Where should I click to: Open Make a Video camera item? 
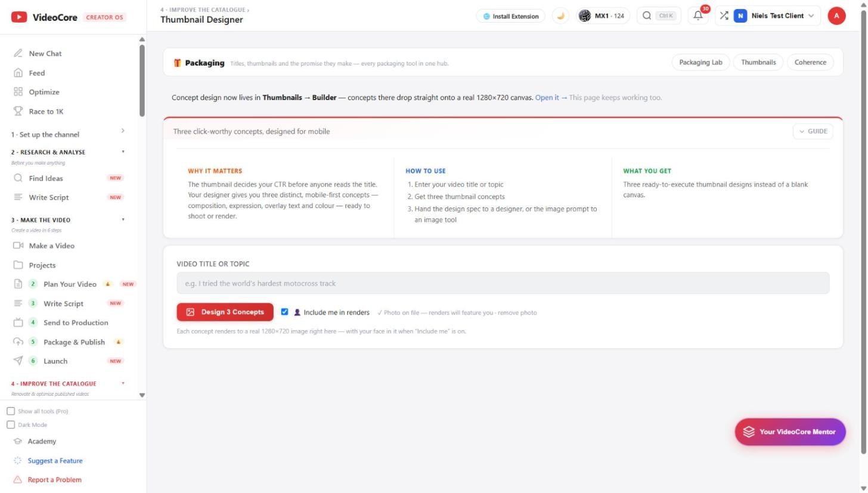tap(52, 246)
